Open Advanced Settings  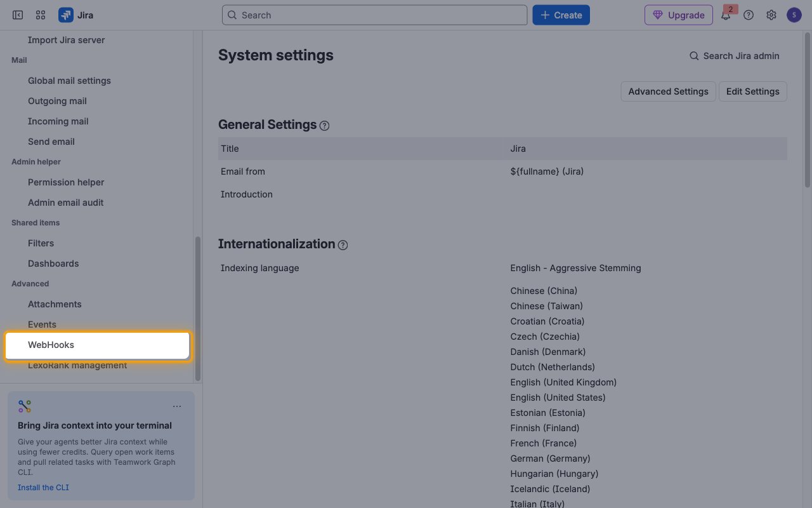click(x=668, y=91)
